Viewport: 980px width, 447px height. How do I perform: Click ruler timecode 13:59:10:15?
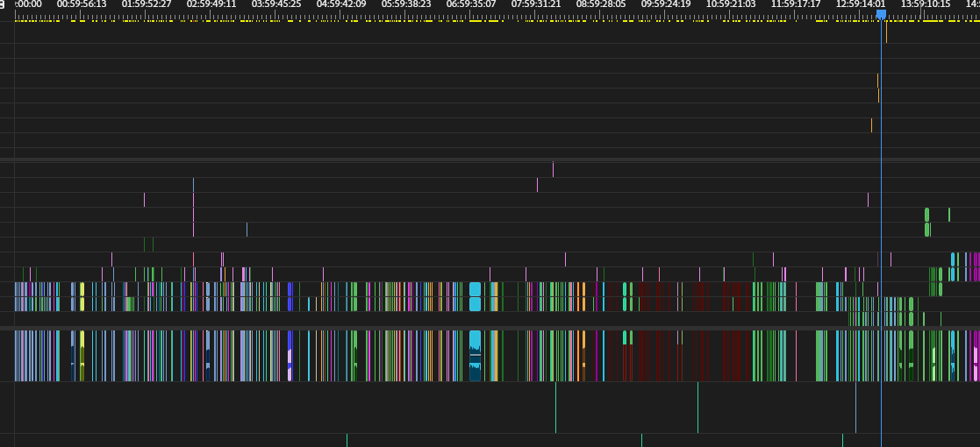coord(926,4)
